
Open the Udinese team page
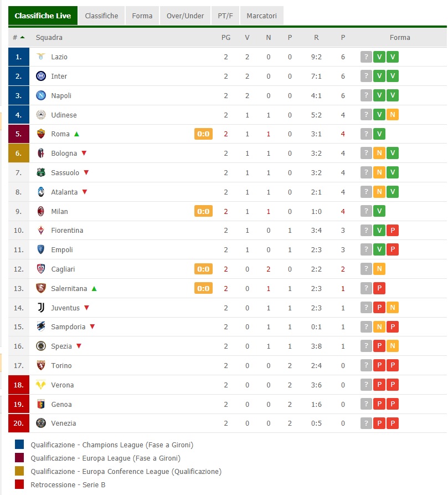pos(64,115)
